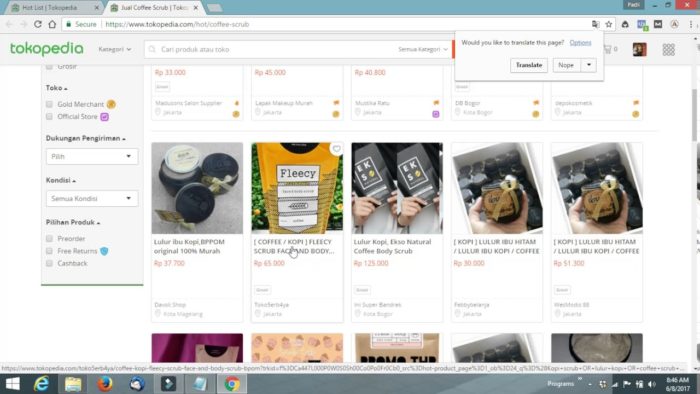Enable the Cashback checkbox
This screenshot has height=394, width=700.
point(49,263)
